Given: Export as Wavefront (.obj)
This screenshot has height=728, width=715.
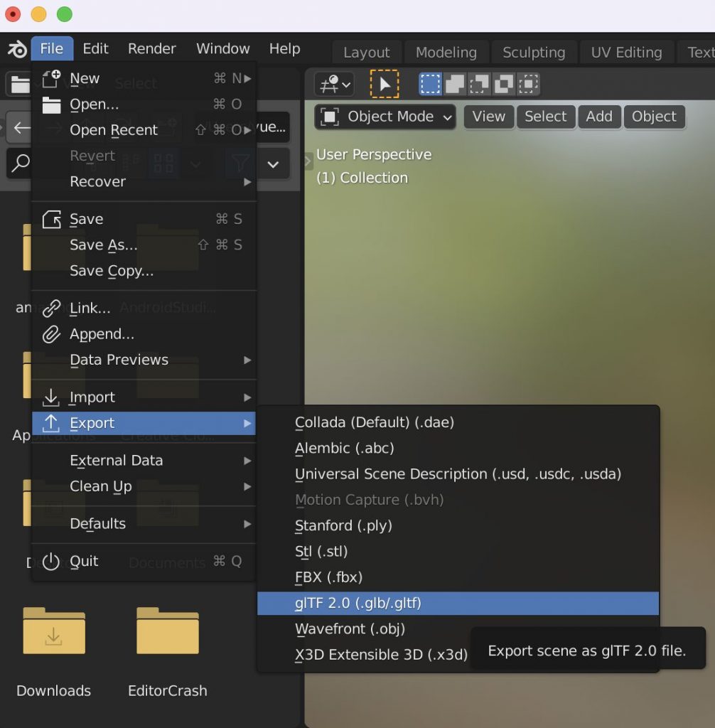Looking at the screenshot, I should (x=458, y=629).
